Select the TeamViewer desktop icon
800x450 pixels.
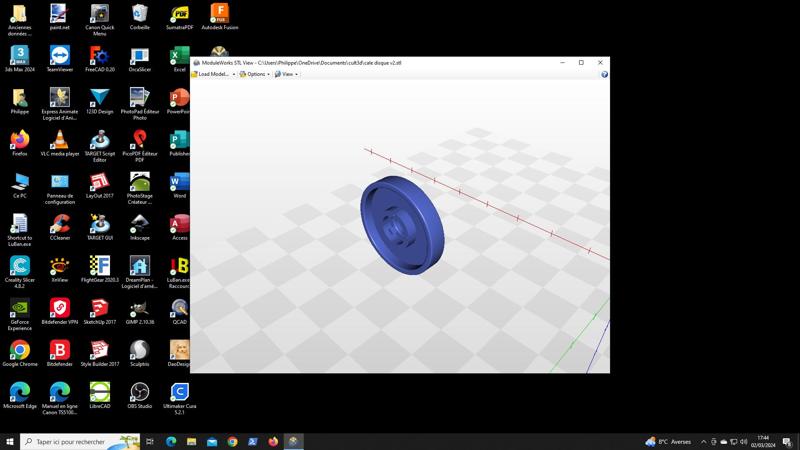click(60, 59)
